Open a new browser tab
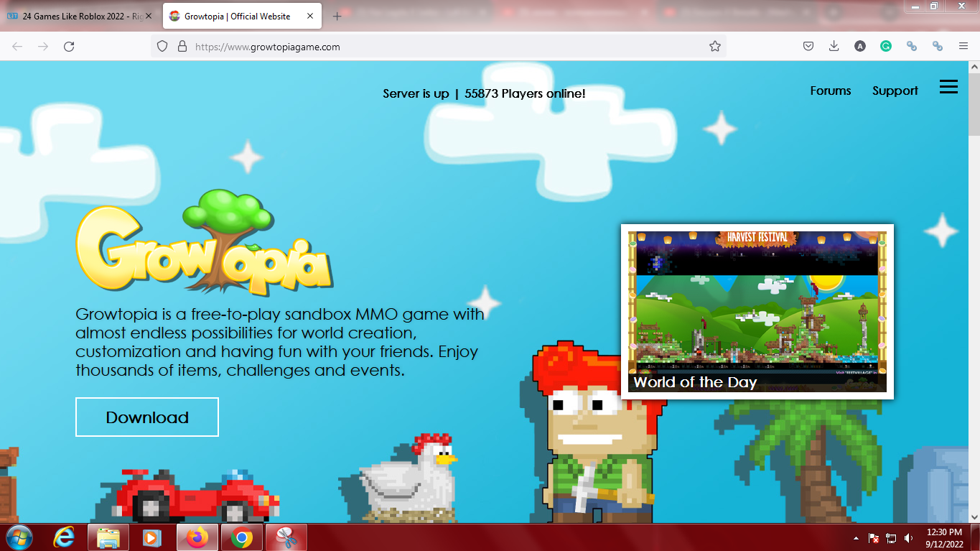Screen dimensions: 980x551 [337, 16]
